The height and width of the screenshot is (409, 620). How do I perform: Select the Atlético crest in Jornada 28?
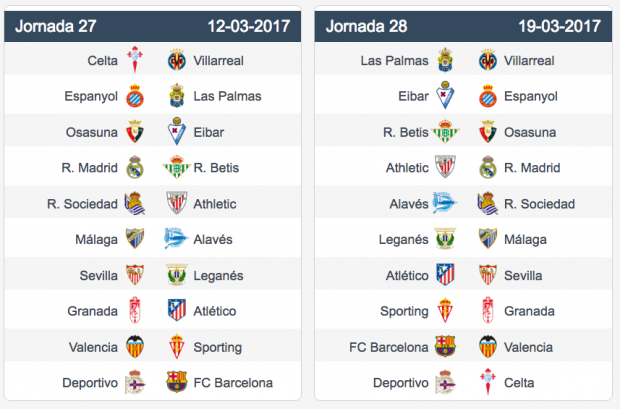point(445,275)
